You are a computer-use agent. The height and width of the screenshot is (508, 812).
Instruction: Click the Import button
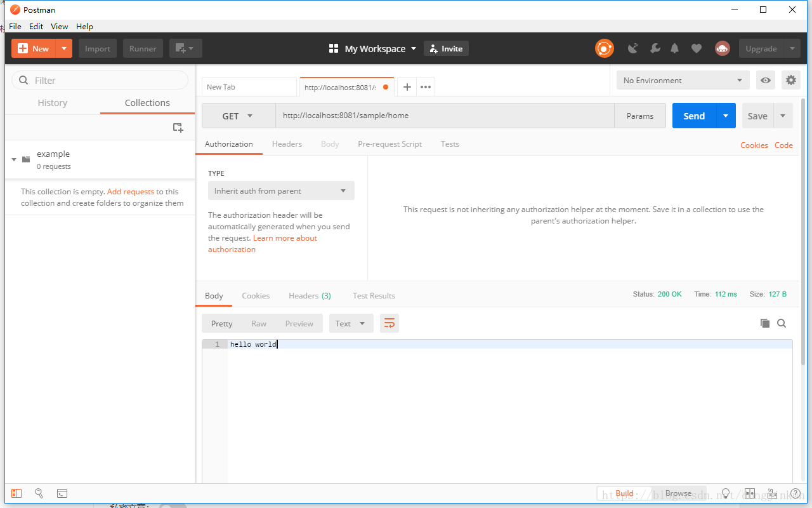98,48
